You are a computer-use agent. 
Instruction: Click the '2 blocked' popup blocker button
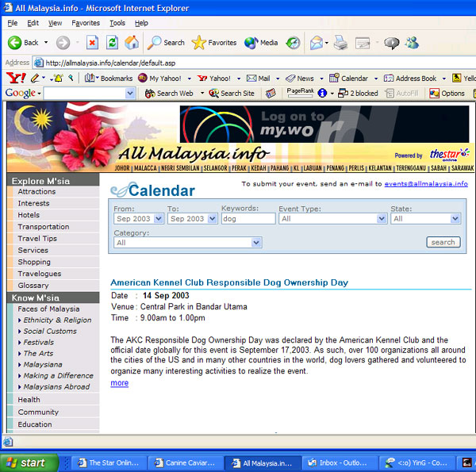(359, 93)
